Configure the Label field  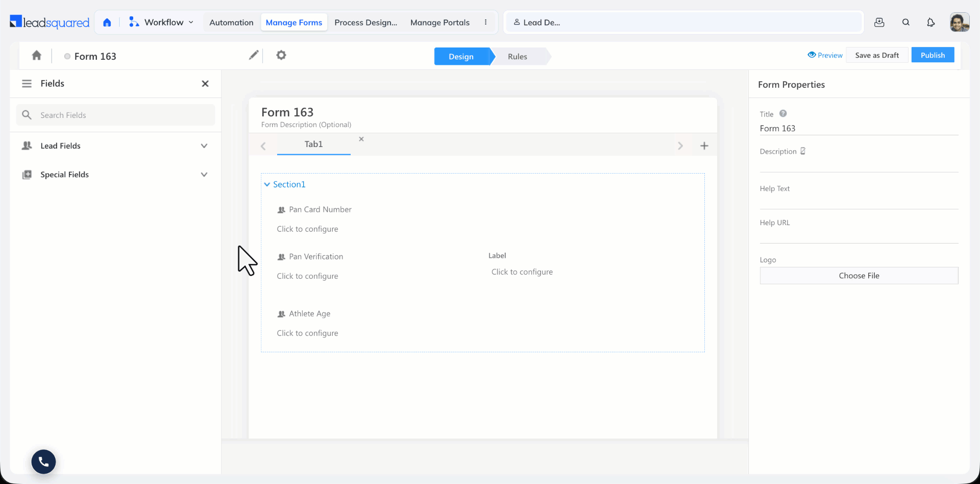pyautogui.click(x=522, y=272)
